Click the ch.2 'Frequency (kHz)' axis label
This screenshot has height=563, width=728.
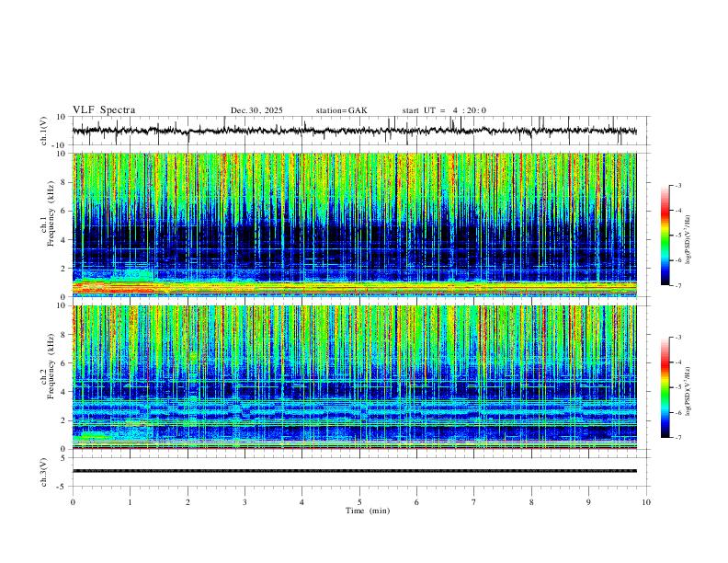coord(51,365)
